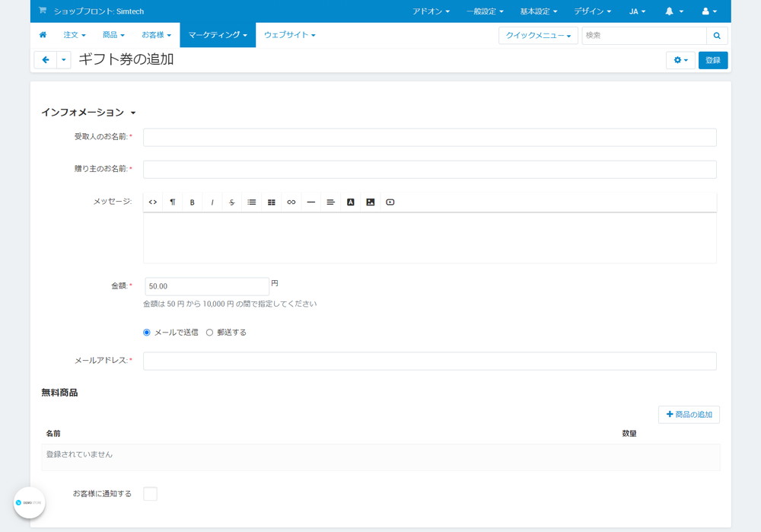Open the user account menu

(x=709, y=11)
